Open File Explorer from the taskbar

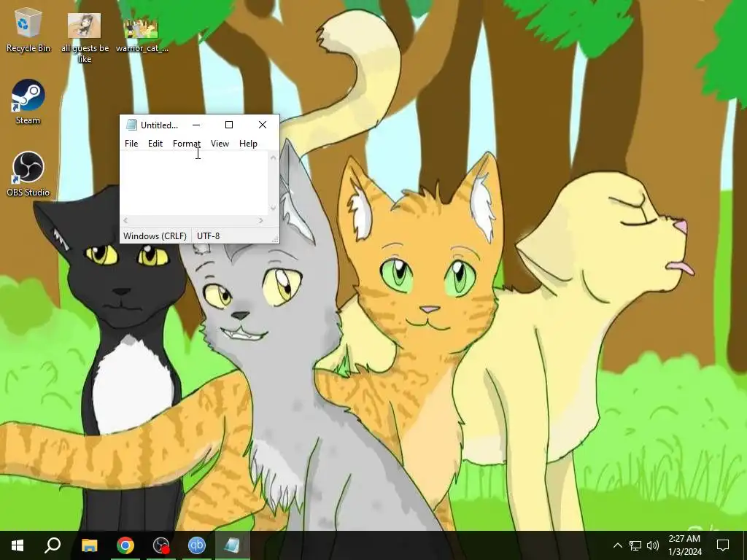[89, 545]
